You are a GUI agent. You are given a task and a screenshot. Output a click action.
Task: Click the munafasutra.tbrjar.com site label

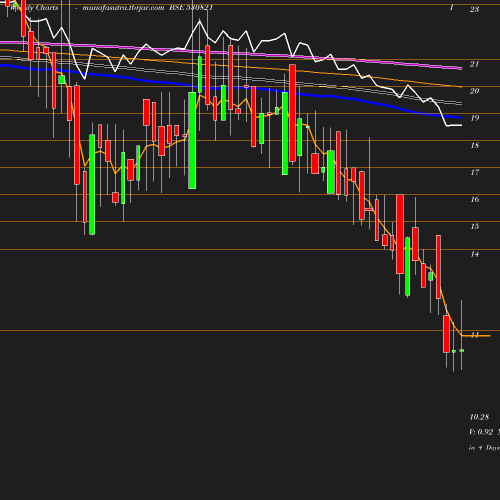point(123,8)
